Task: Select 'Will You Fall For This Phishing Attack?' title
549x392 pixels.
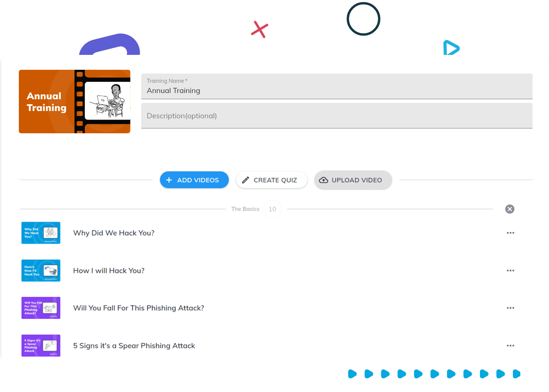Action: (x=138, y=308)
